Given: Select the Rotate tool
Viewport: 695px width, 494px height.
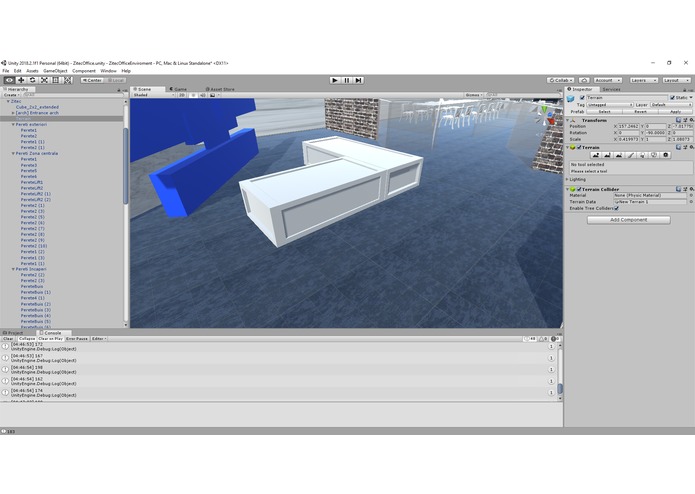Looking at the screenshot, I should click(32, 80).
